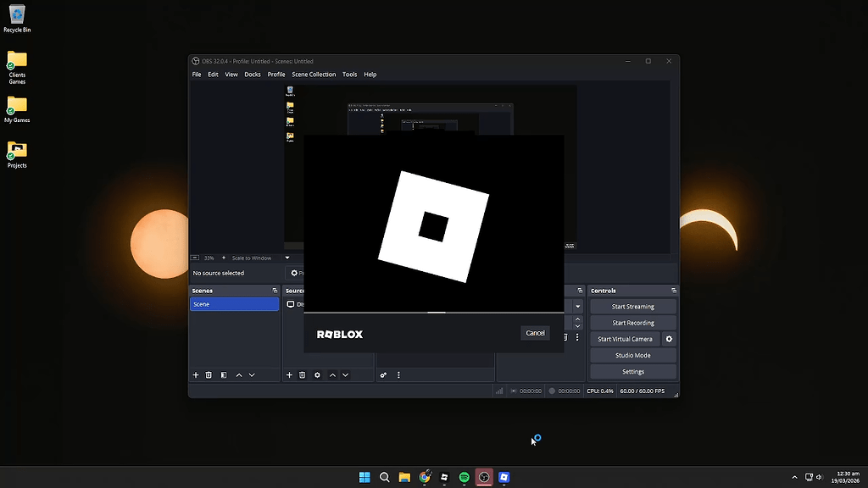Click the blue Roblox taskbar icon
The width and height of the screenshot is (868, 488).
click(504, 477)
